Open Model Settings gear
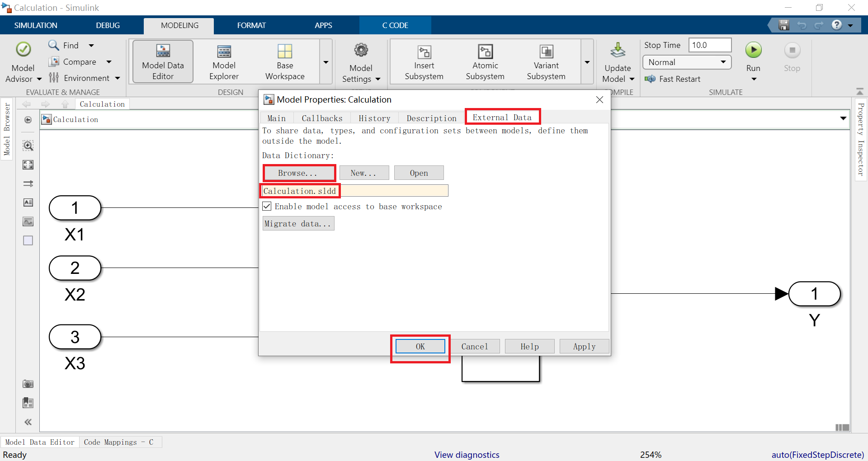The image size is (868, 461). (361, 50)
